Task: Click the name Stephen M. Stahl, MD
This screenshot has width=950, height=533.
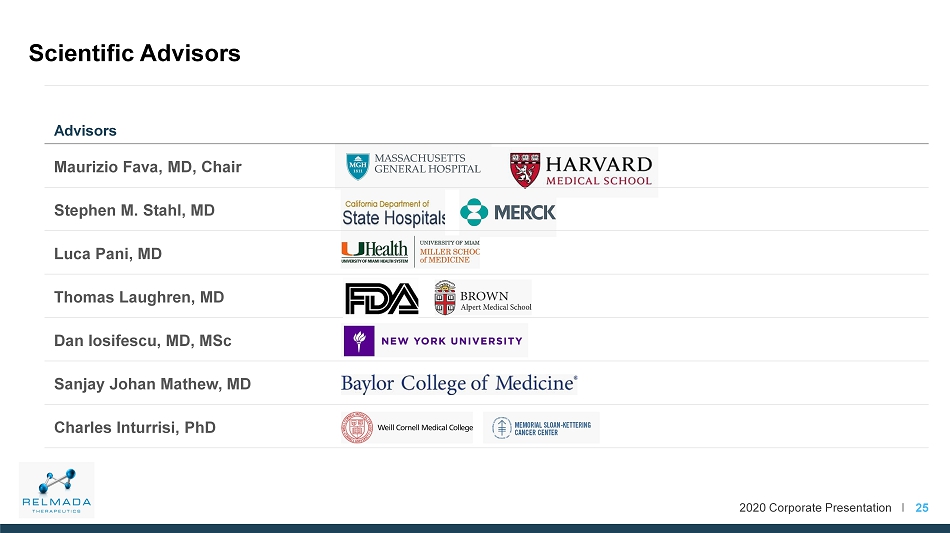Action: (135, 210)
